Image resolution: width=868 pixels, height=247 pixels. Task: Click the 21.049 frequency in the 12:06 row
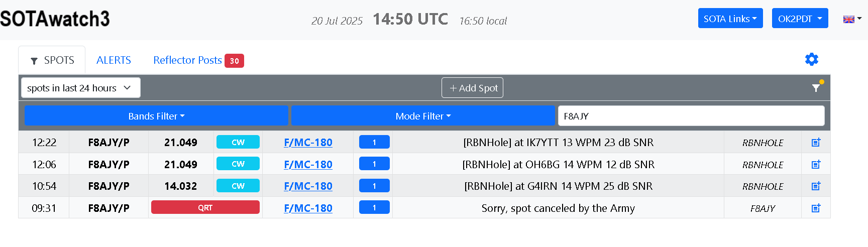(x=181, y=164)
